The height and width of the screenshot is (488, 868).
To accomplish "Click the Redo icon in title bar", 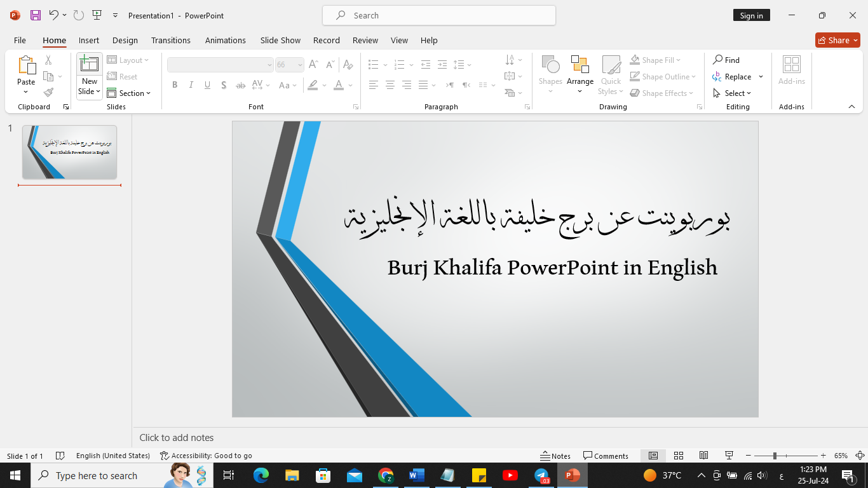I will pyautogui.click(x=78, y=15).
